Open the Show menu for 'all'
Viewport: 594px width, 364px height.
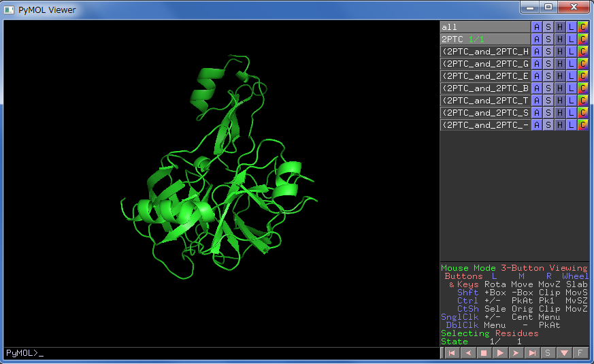click(548, 27)
